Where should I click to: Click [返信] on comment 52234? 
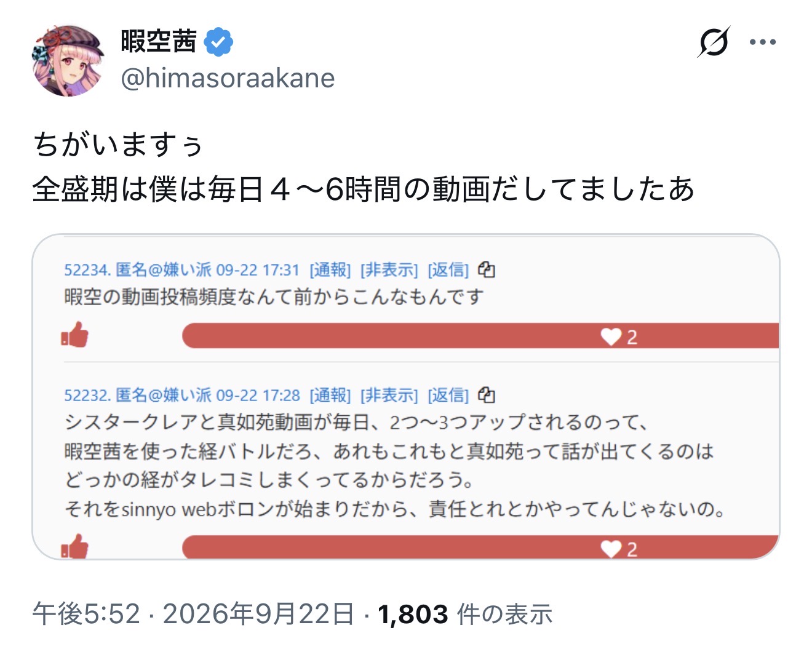point(448,270)
